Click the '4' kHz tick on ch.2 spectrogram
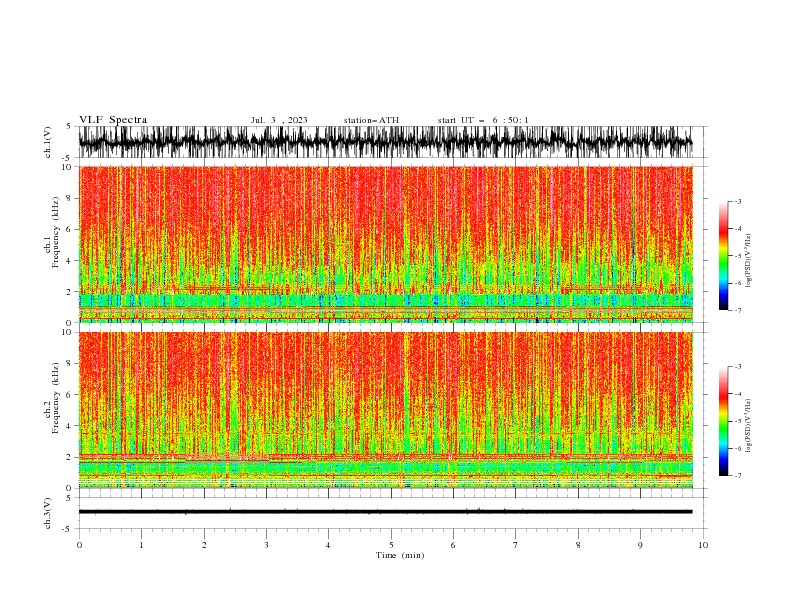Image resolution: width=792 pixels, height=612 pixels. 69,426
